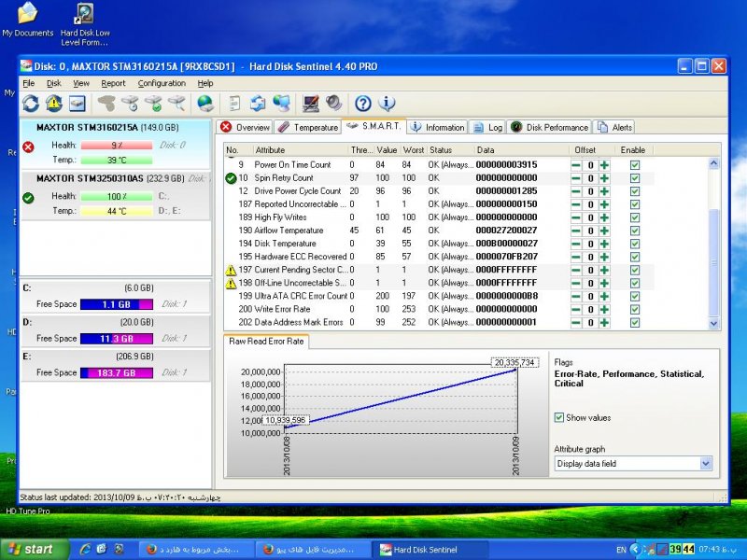Click the network computers toolbar icon
Viewport: 747px width, 560px height.
point(282,104)
